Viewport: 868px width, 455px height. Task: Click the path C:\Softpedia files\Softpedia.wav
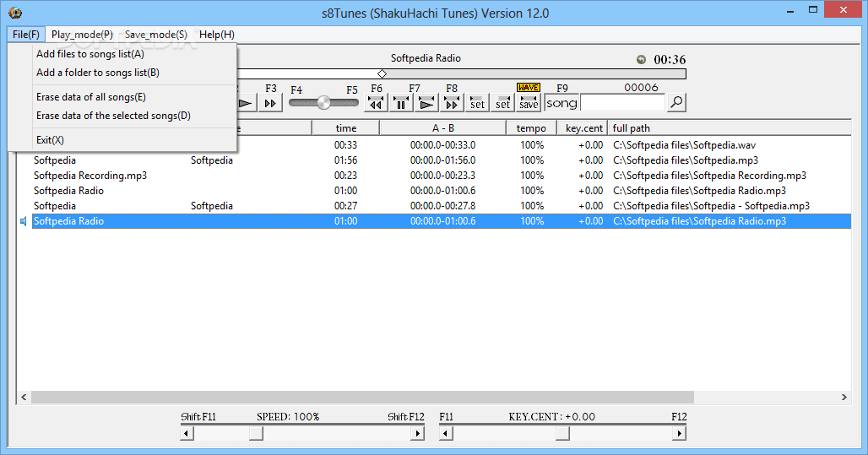tap(684, 145)
